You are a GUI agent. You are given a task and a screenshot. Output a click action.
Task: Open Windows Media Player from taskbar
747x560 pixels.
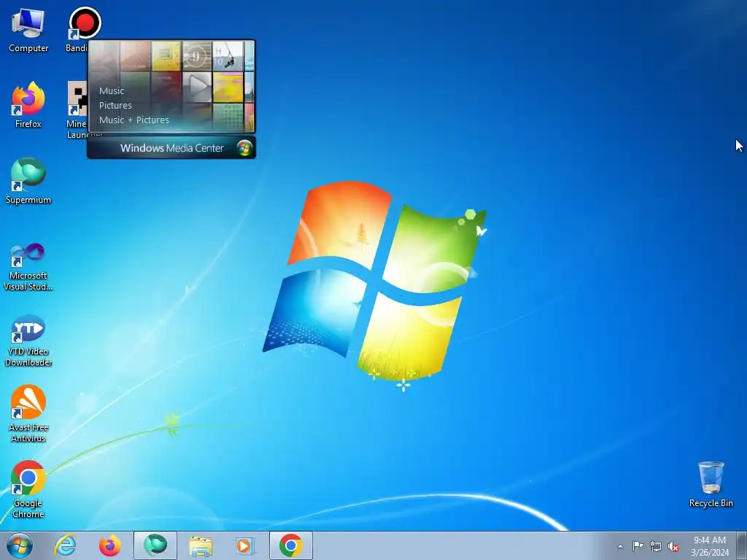(x=245, y=545)
